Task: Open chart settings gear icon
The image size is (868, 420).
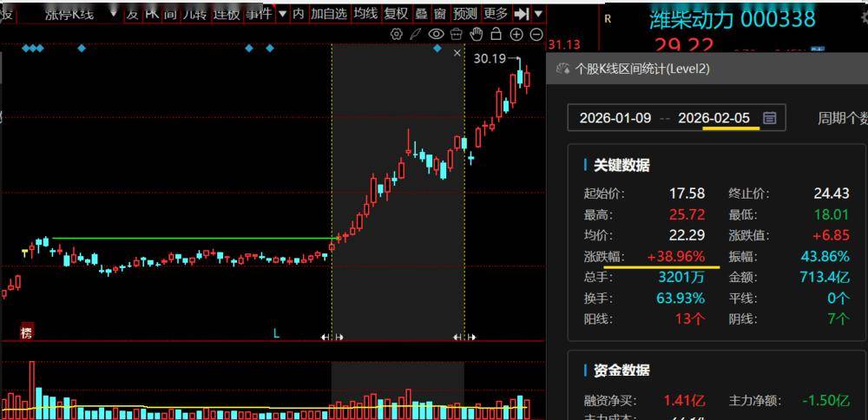Action: pyautogui.click(x=396, y=35)
